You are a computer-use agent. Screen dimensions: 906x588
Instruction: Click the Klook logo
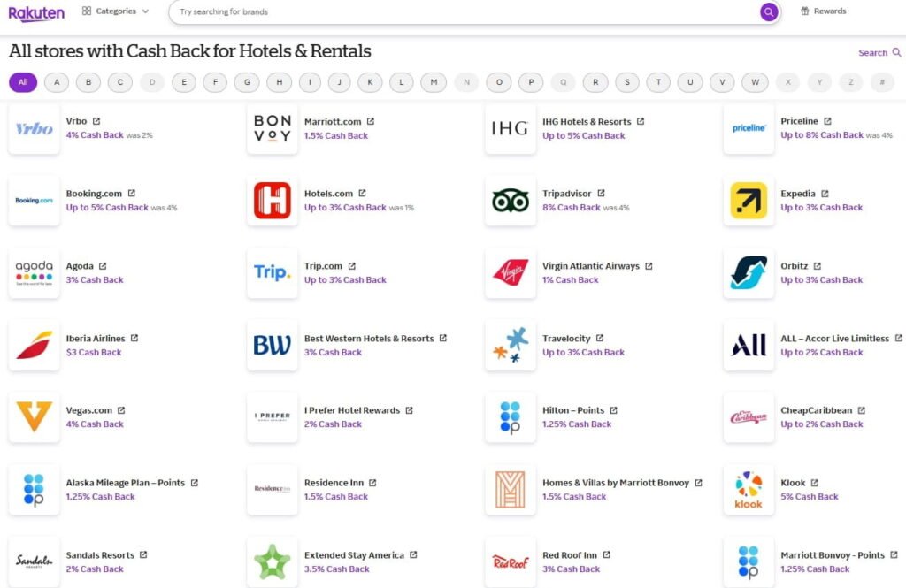[749, 489]
